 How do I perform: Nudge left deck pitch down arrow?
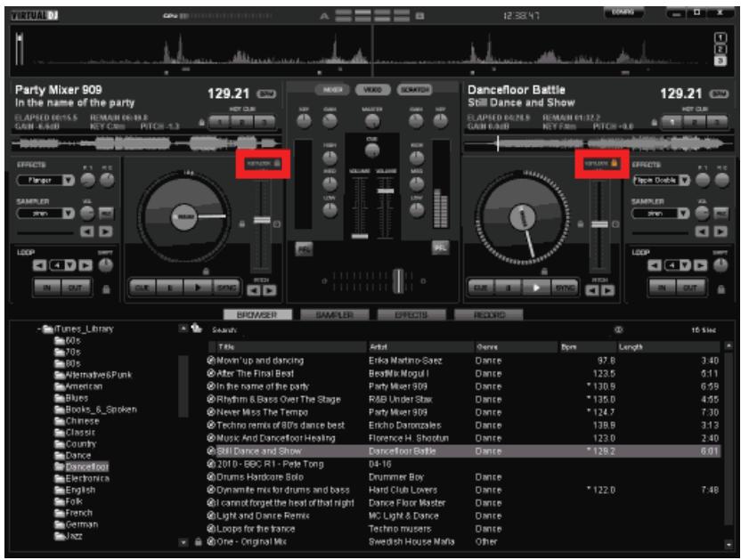(x=254, y=290)
